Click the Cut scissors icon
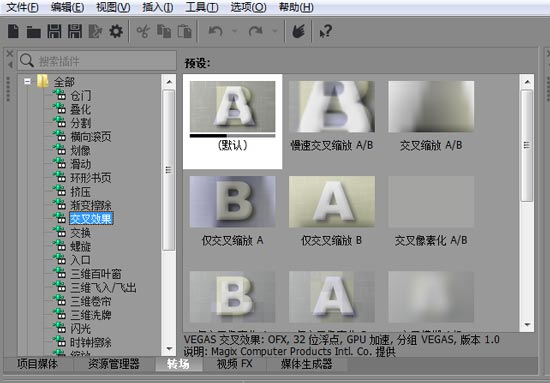The height and width of the screenshot is (383, 550). (x=143, y=31)
